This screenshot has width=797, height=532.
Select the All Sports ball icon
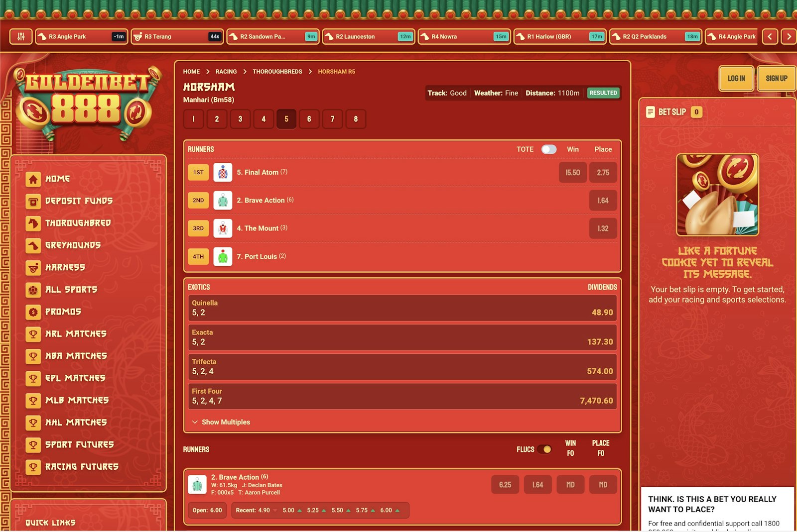(33, 289)
